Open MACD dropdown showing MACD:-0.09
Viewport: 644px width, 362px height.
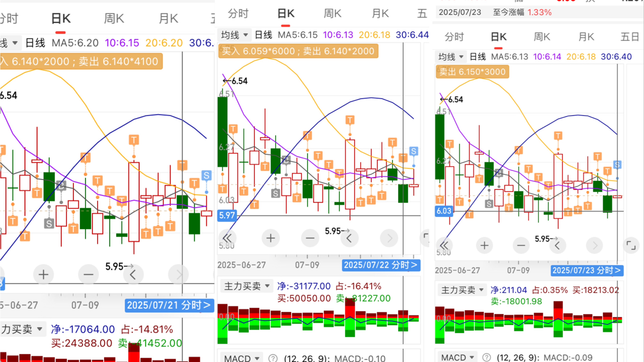click(x=458, y=357)
